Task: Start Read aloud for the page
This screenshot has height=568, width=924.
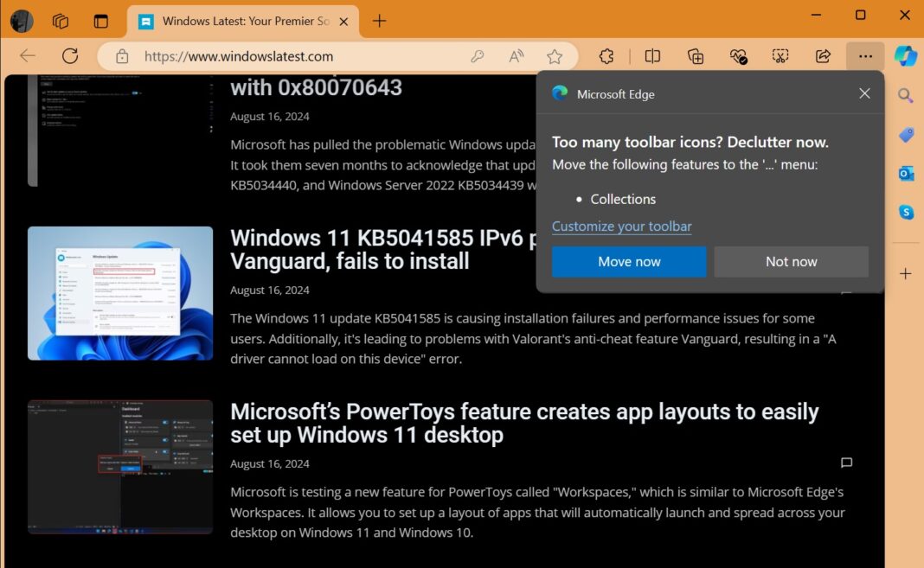Action: point(516,55)
